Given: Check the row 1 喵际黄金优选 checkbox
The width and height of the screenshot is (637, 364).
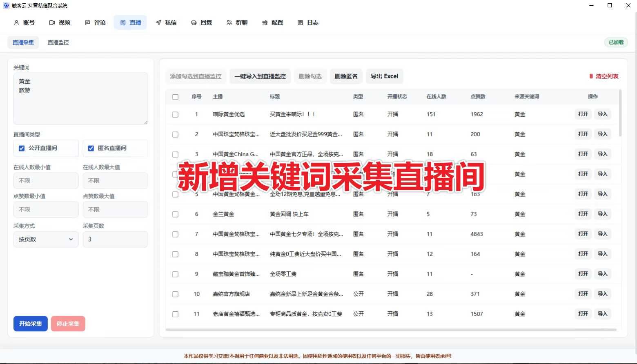Looking at the screenshot, I should coord(176,115).
